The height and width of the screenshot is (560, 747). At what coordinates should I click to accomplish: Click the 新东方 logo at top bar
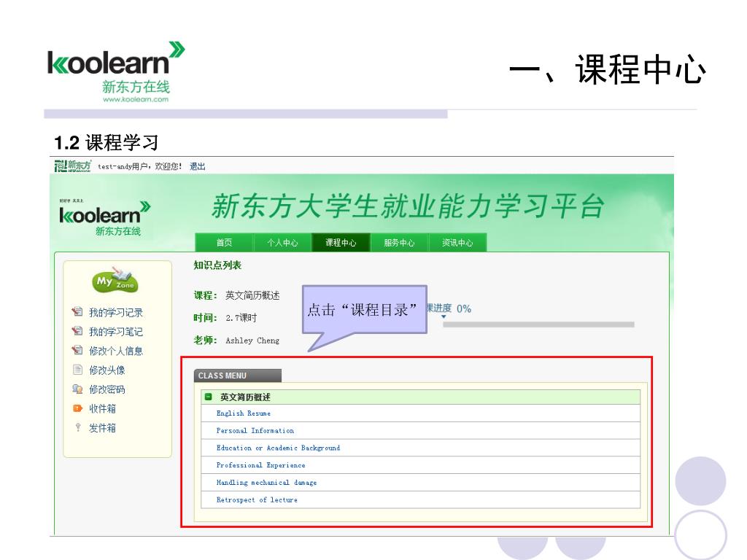tap(73, 166)
